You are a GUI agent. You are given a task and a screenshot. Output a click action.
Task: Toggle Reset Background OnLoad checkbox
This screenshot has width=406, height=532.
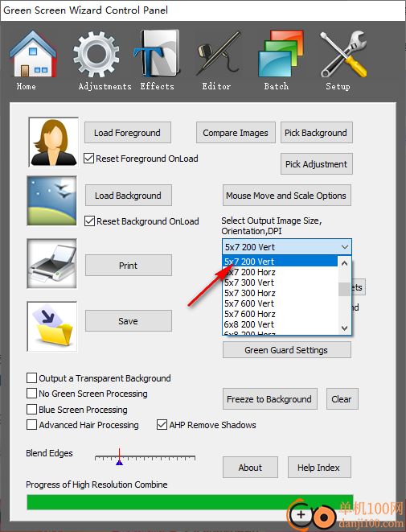(89, 221)
